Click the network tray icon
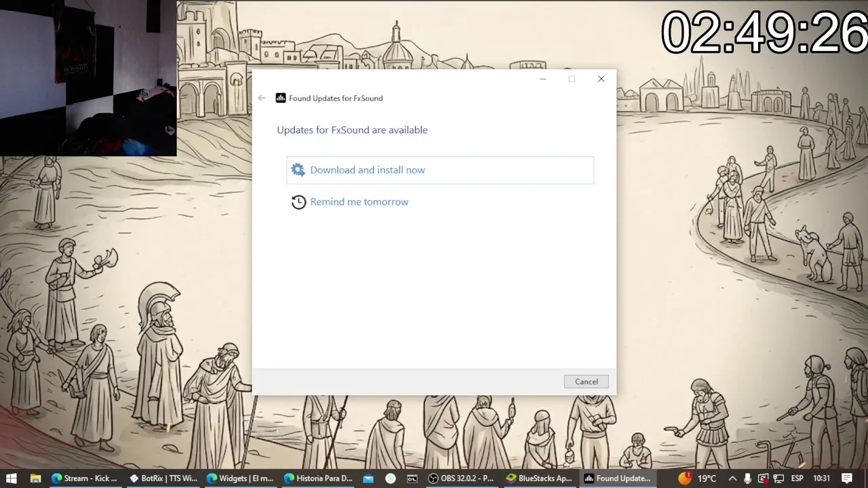 click(778, 479)
